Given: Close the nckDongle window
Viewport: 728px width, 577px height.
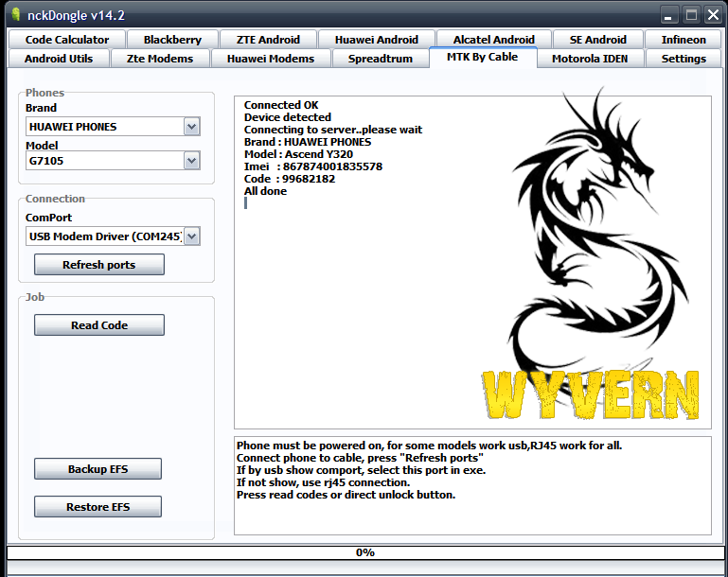Looking at the screenshot, I should [713, 15].
